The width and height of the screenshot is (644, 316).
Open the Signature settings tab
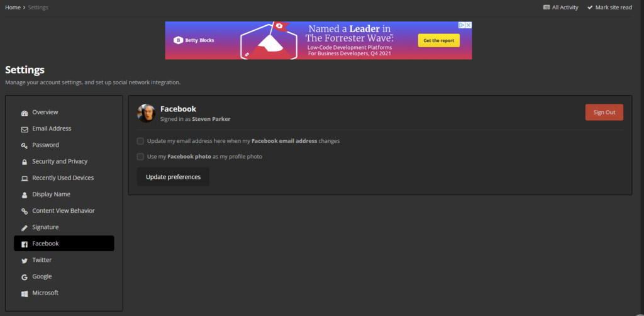click(x=64, y=227)
